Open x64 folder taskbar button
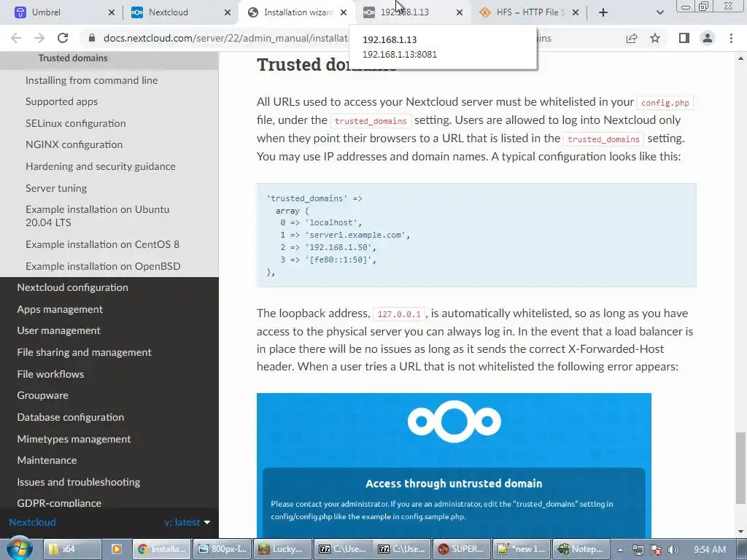This screenshot has height=560, width=747. tap(72, 549)
